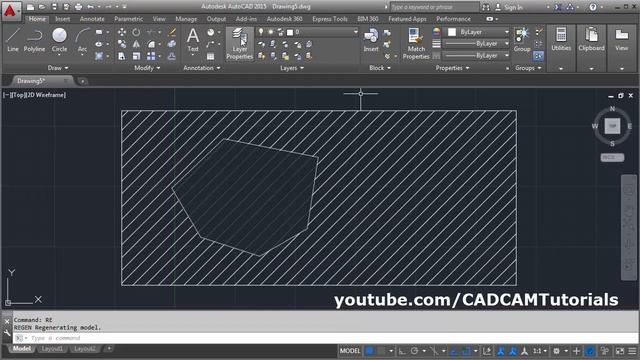The height and width of the screenshot is (360, 640).
Task: Activate Match Properties tool
Action: 416,44
